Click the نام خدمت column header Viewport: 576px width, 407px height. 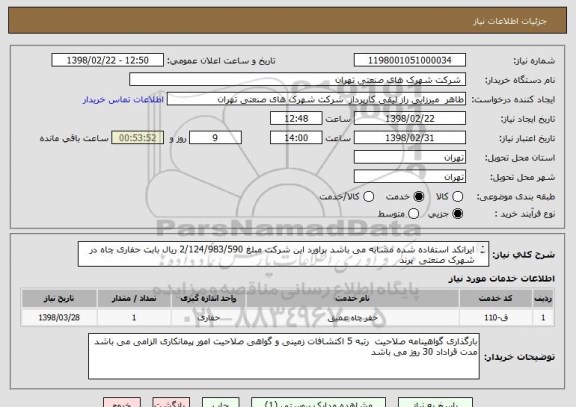click(x=353, y=298)
